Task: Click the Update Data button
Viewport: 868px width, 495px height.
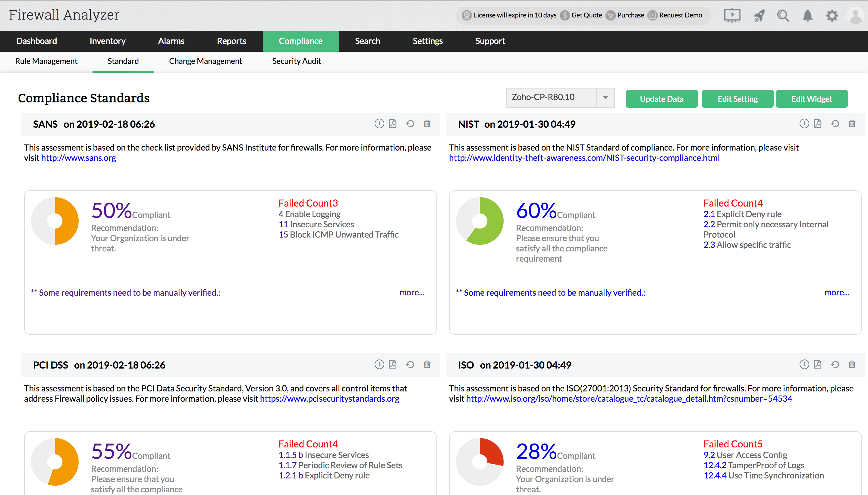Action: tap(661, 99)
